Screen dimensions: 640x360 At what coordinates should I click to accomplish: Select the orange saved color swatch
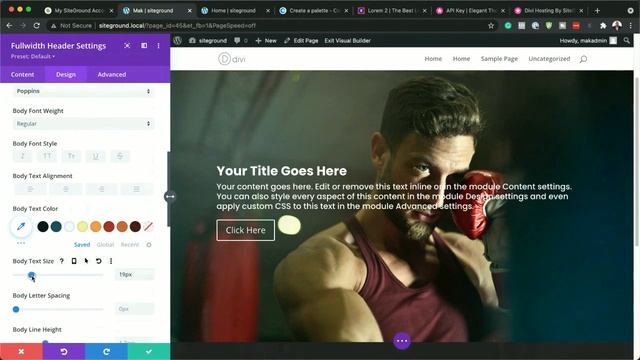coord(96,227)
